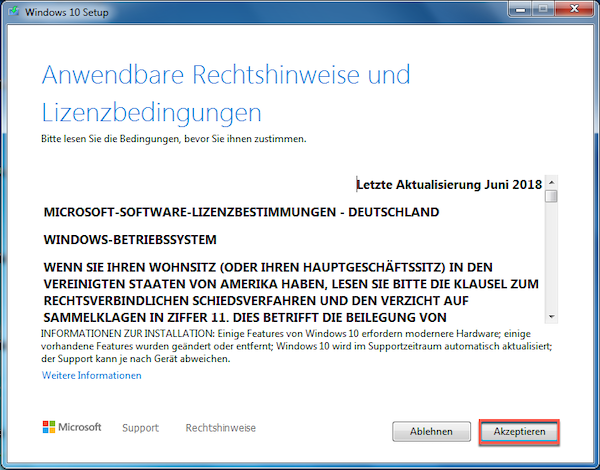
Task: Click the Windows 10 Setup title bar icon
Action: point(14,12)
